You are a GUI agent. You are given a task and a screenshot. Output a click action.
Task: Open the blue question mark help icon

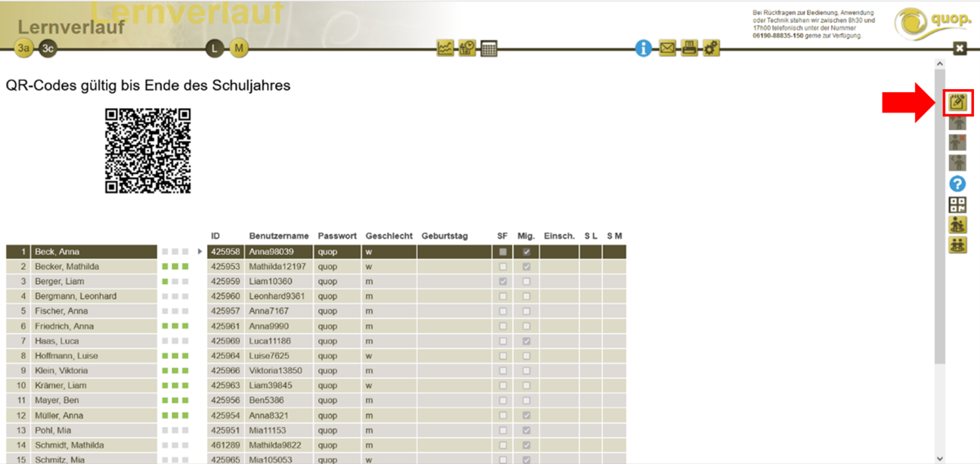click(958, 184)
